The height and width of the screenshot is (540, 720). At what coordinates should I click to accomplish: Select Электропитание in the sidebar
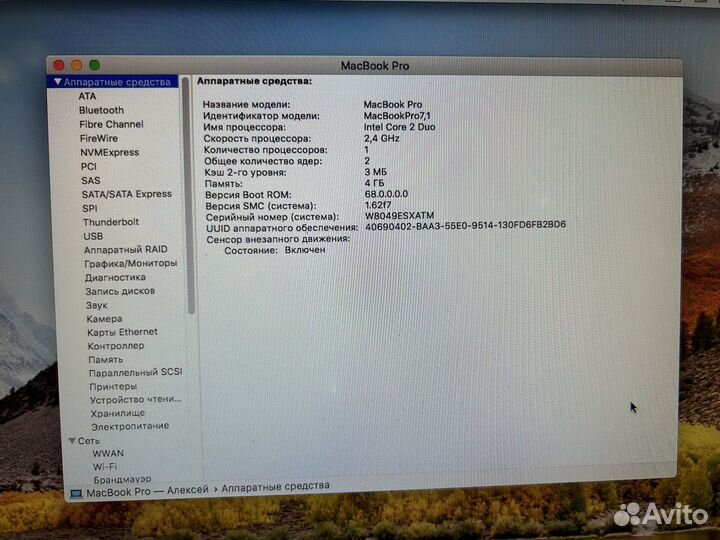coord(130,427)
